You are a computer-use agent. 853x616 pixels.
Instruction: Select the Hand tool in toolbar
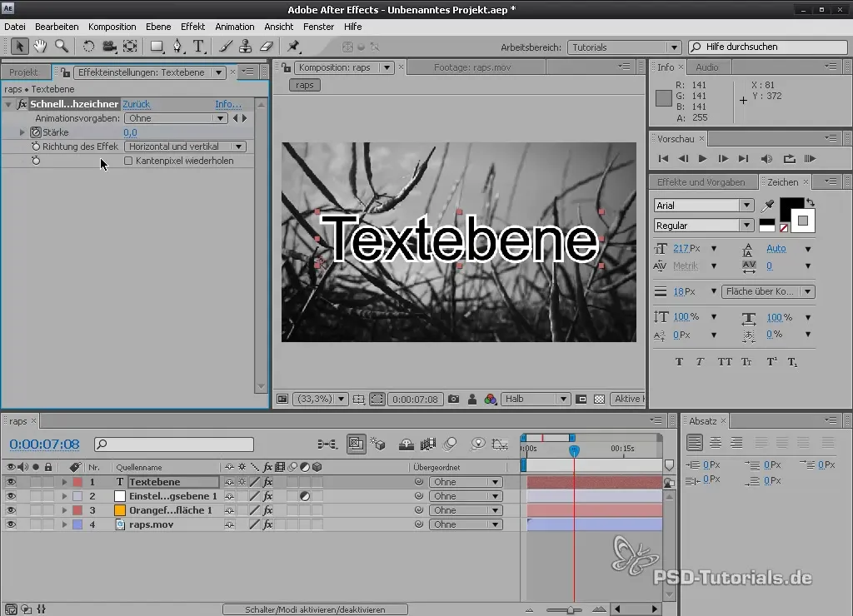40,47
